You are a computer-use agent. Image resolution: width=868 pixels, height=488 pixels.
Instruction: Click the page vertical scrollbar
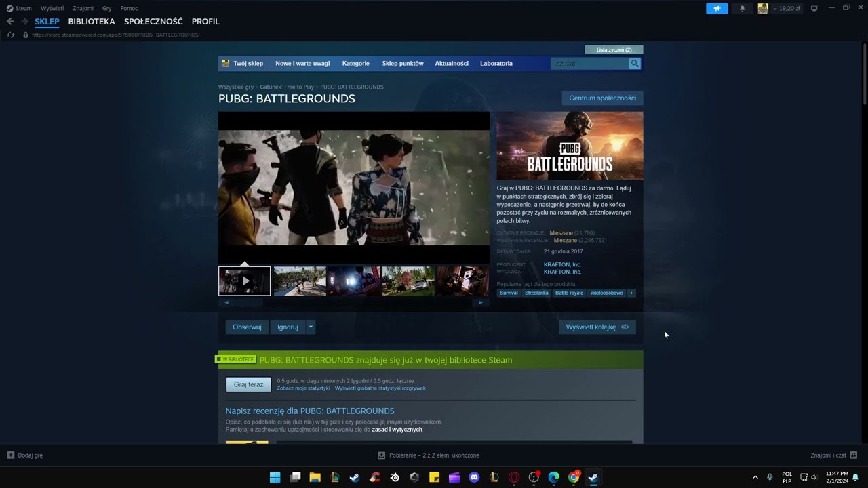click(865, 75)
